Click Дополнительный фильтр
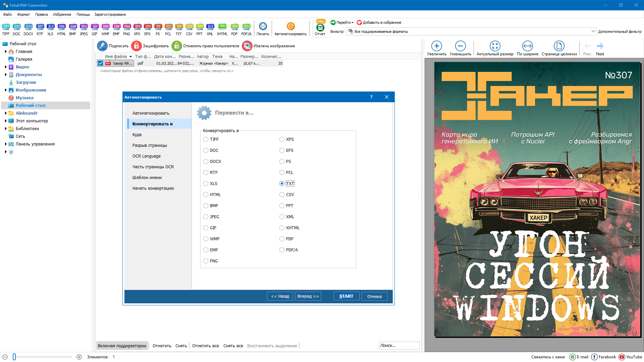644x362 pixels. point(620,32)
